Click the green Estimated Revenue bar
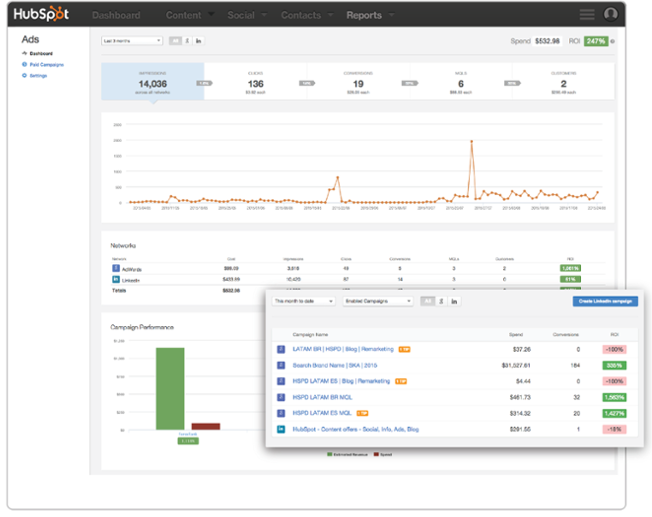This screenshot has width=652, height=517. click(x=170, y=388)
